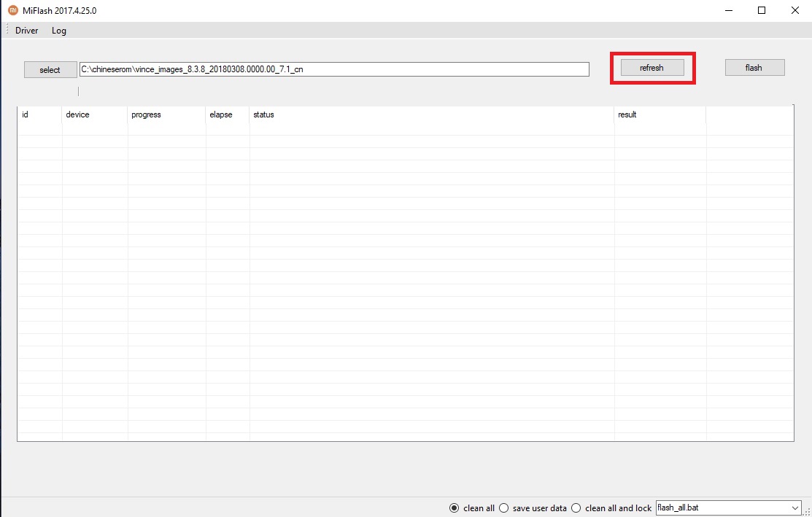This screenshot has width=812, height=517.
Task: Maximize the MiFlash window
Action: (762, 10)
